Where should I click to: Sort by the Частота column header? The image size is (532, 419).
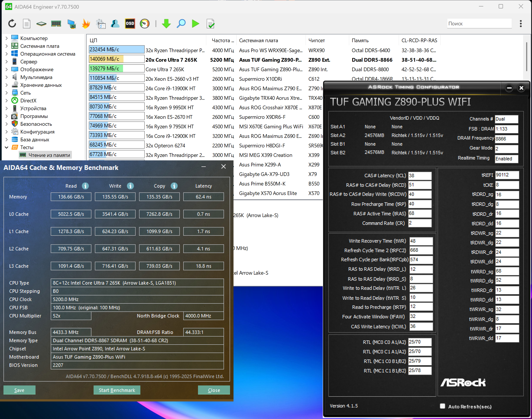pyautogui.click(x=222, y=40)
